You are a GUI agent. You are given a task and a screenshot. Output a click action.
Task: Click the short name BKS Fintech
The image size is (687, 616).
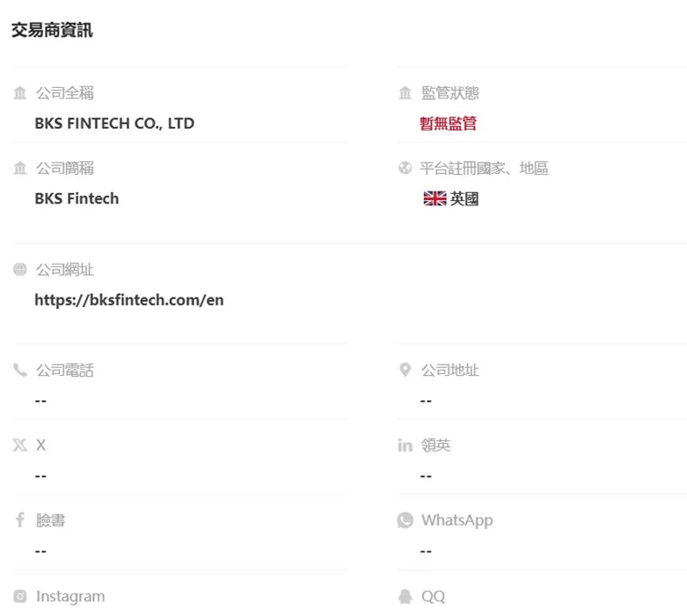pyautogui.click(x=77, y=198)
